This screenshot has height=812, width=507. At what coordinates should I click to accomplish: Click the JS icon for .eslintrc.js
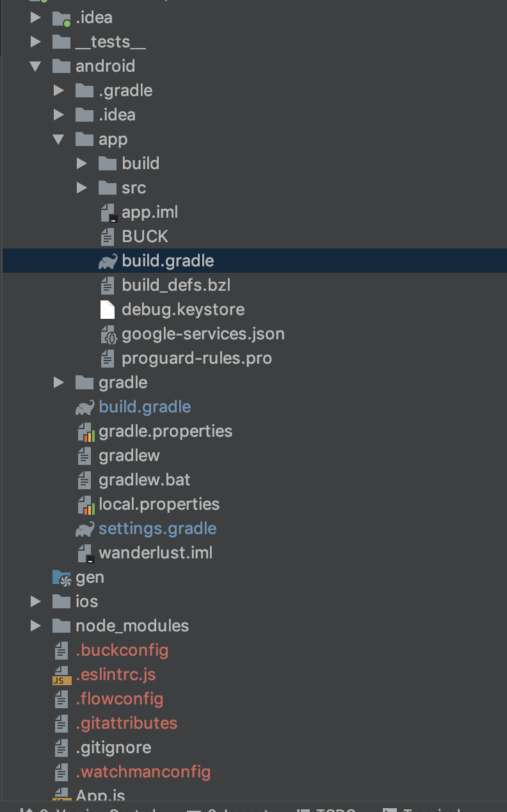pos(61,675)
